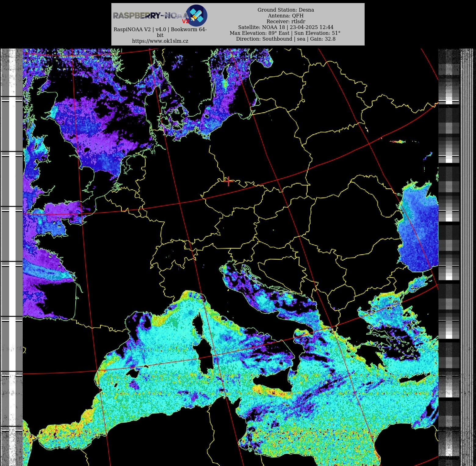The width and height of the screenshot is (476, 466).
Task: Click the red cross ground station marker
Action: click(x=229, y=181)
